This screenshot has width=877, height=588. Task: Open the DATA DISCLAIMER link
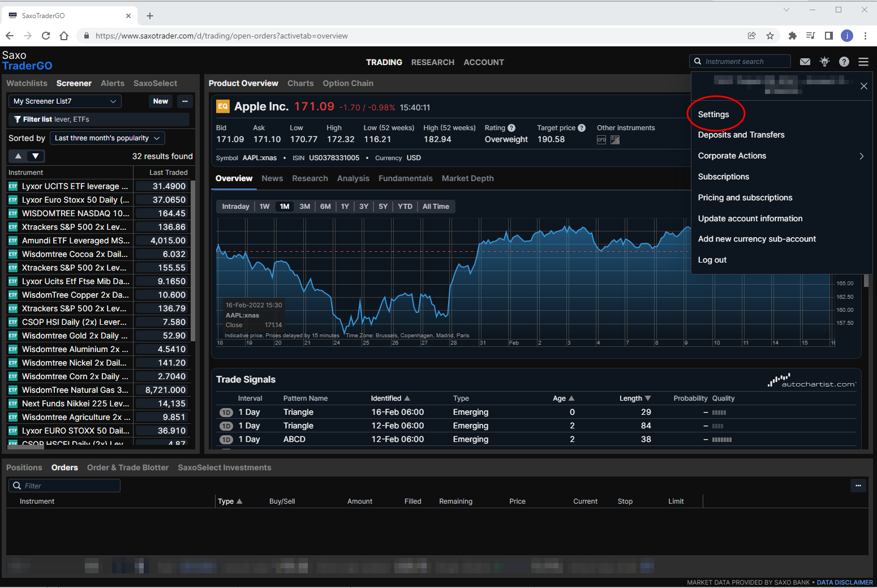[845, 582]
